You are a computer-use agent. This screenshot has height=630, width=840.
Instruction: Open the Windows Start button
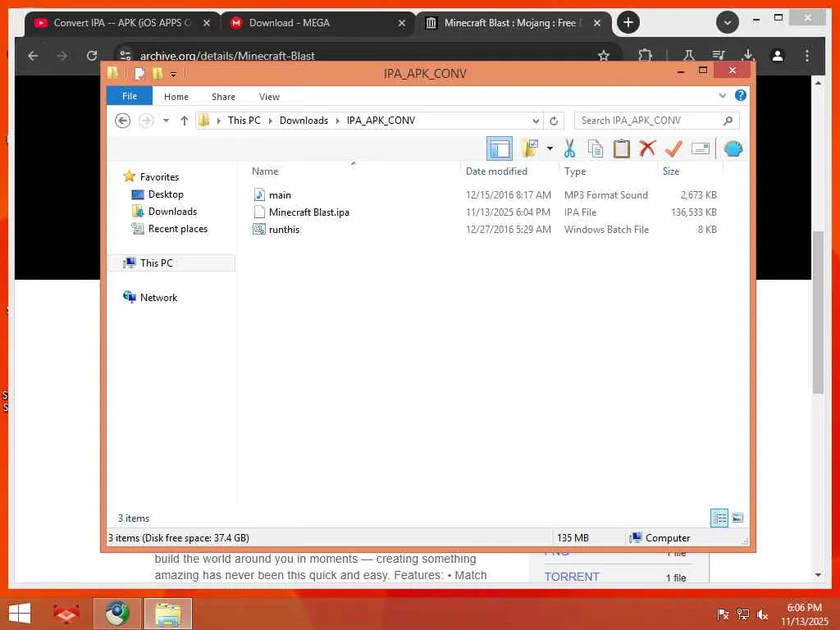20,614
